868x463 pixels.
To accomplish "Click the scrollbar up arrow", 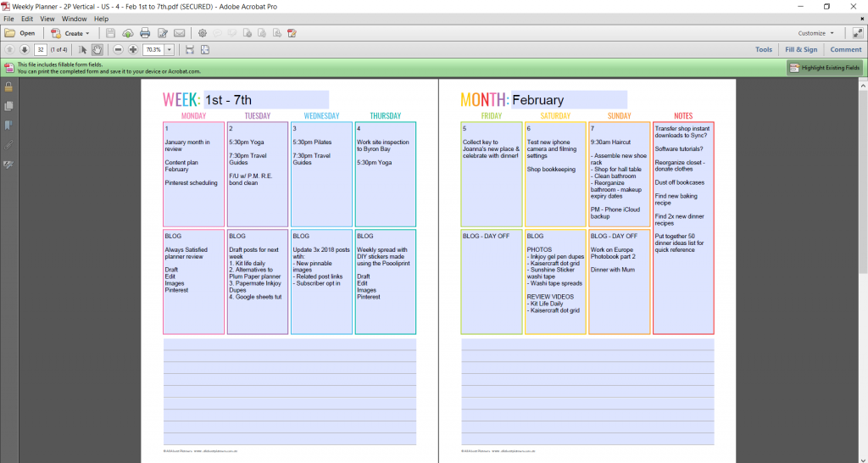I will tap(863, 86).
